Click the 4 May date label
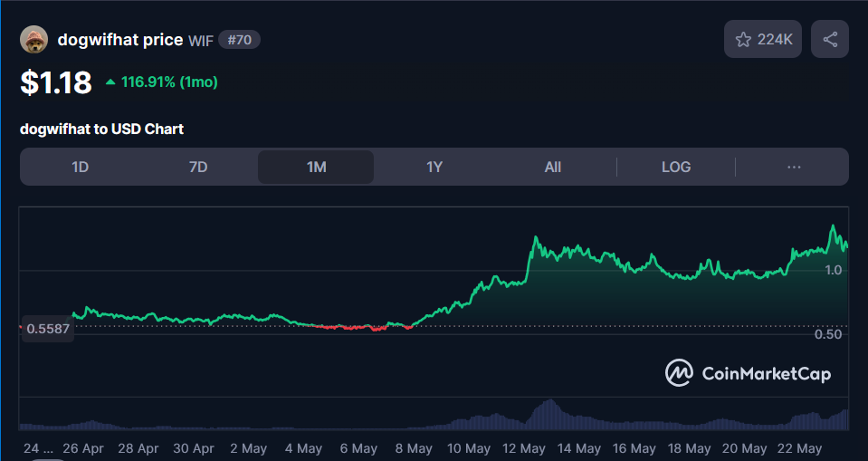Viewport: 868px width, 461px height. (x=303, y=448)
